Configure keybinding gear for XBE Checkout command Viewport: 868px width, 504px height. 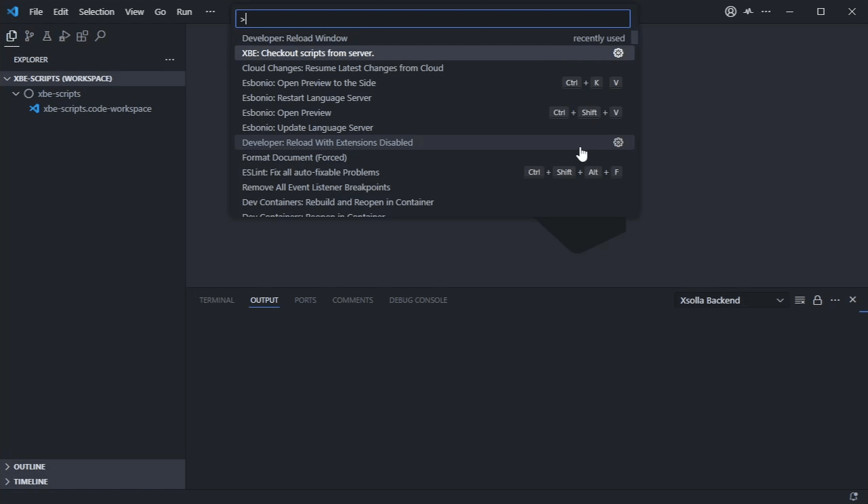[618, 53]
